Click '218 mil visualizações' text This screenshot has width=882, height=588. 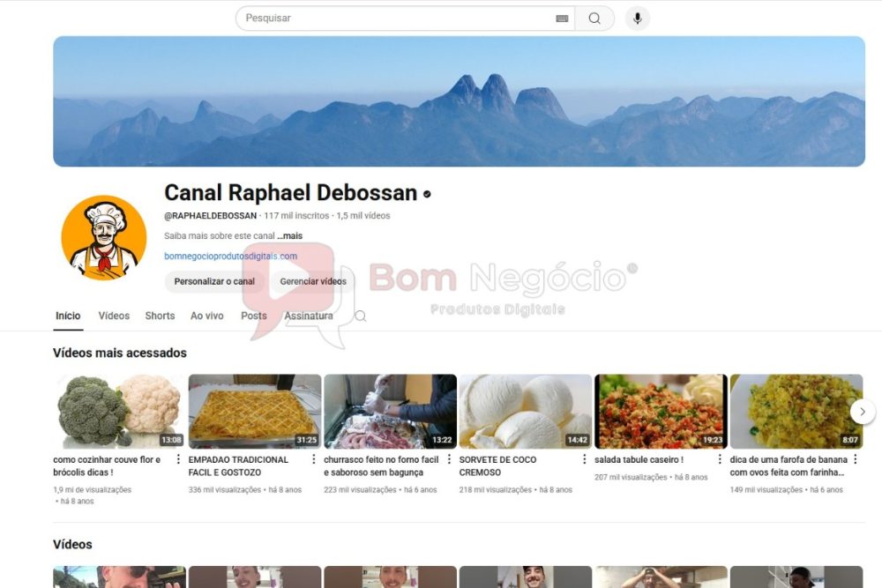pos(496,490)
